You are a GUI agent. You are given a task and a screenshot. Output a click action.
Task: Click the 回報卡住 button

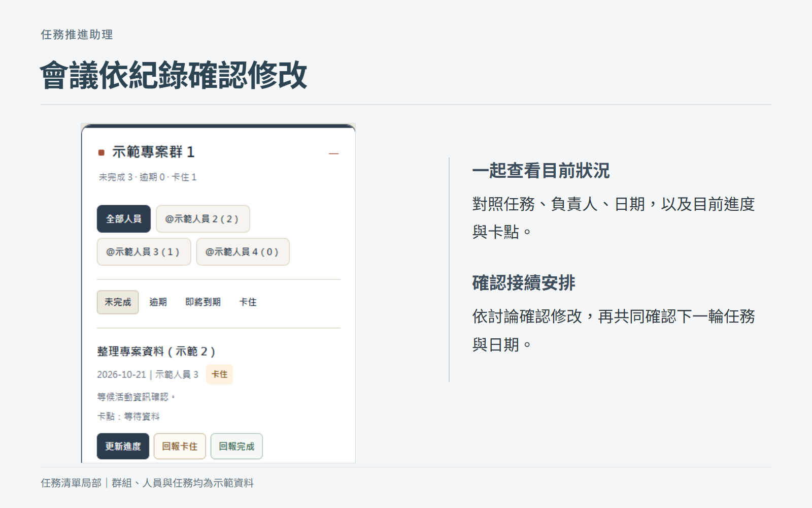click(x=180, y=447)
